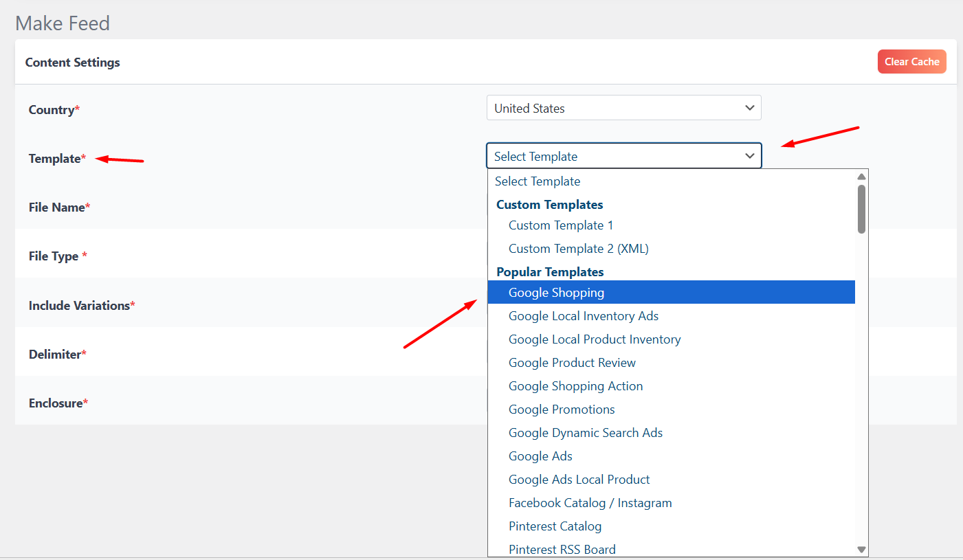
Task: Select the Google Ads template
Action: pos(671,456)
